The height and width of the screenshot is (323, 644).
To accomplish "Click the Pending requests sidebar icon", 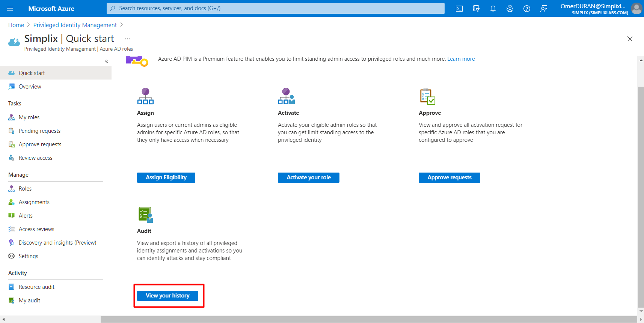I will pyautogui.click(x=12, y=131).
